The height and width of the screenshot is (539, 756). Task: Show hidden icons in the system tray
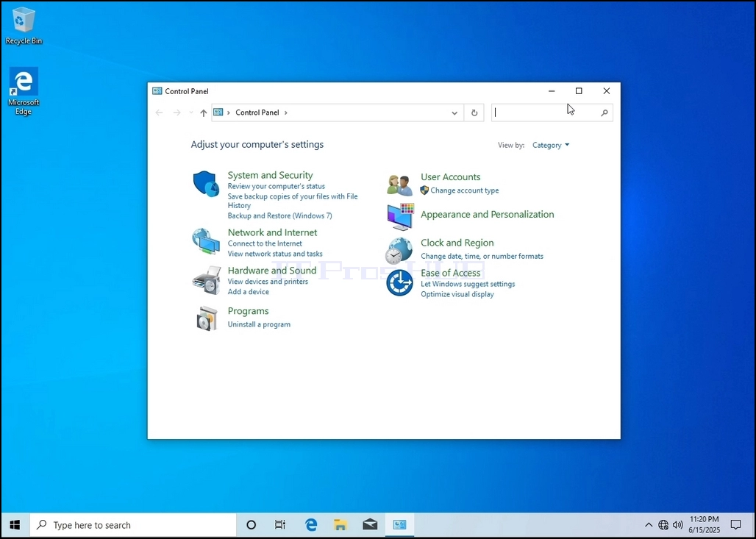649,525
